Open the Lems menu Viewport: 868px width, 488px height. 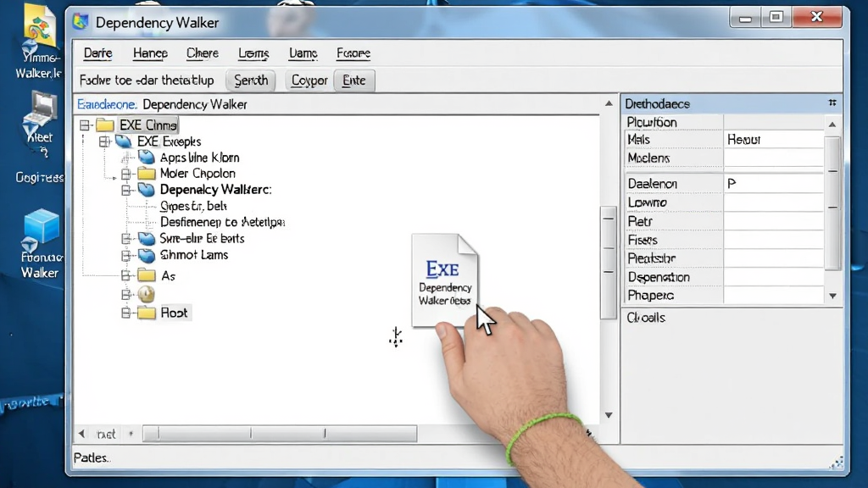click(253, 53)
